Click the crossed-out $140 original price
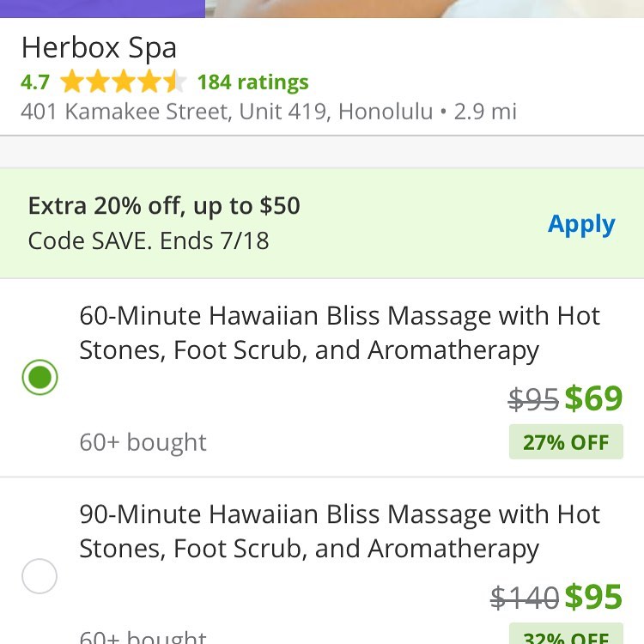644x644 pixels. 525,598
